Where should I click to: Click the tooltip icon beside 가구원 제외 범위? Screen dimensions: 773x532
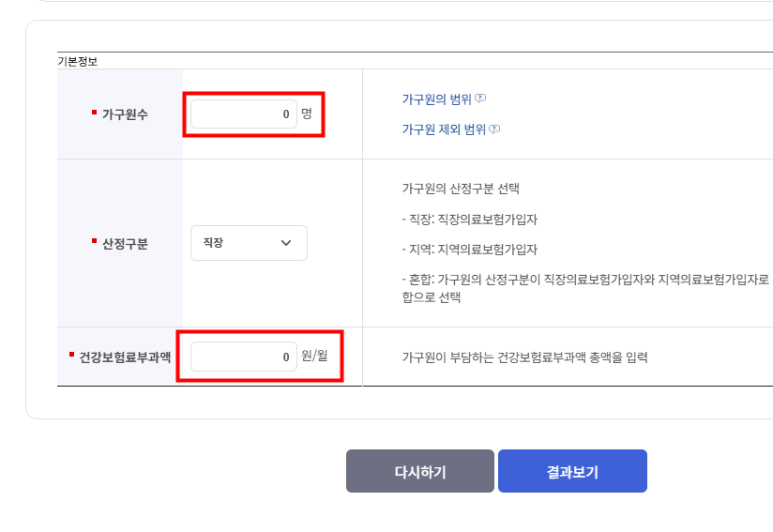click(x=494, y=129)
